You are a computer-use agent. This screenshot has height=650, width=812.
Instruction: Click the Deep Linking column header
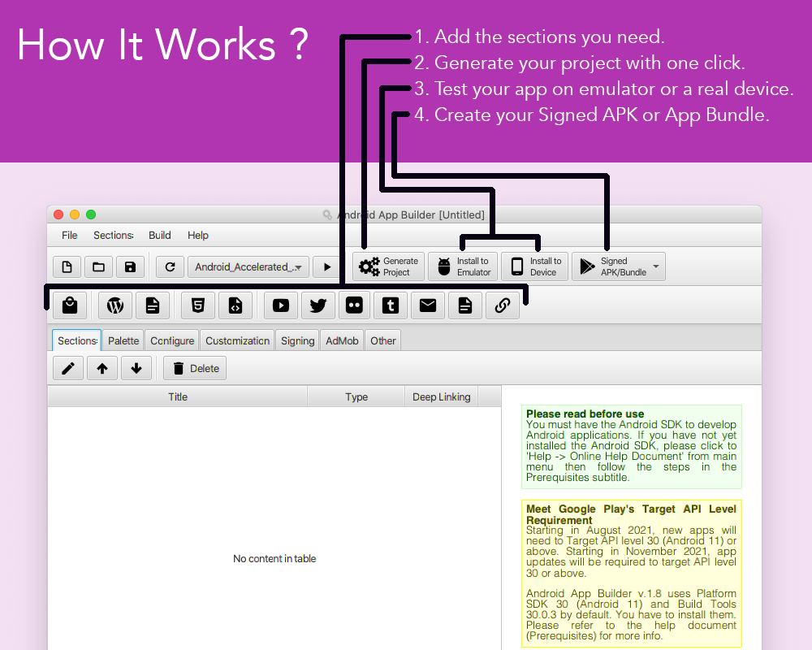point(441,397)
